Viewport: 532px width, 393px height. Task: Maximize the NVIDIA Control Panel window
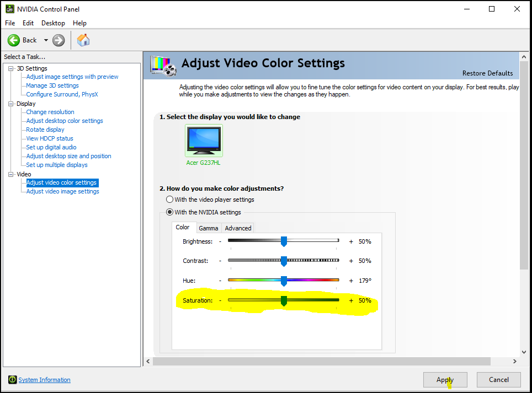(491, 9)
